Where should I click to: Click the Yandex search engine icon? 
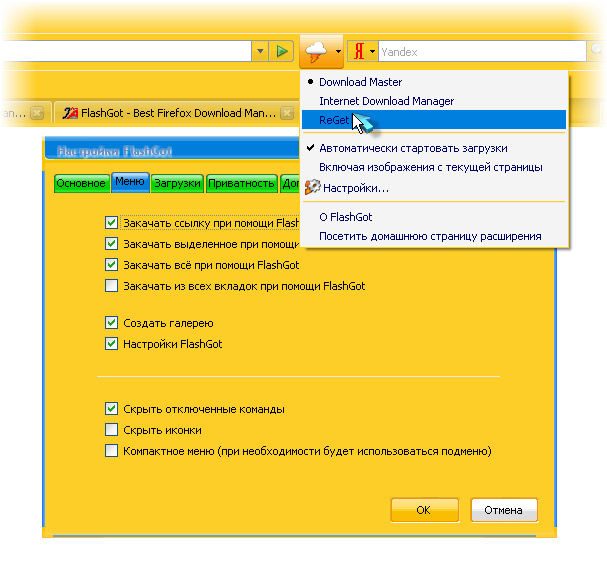[359, 51]
